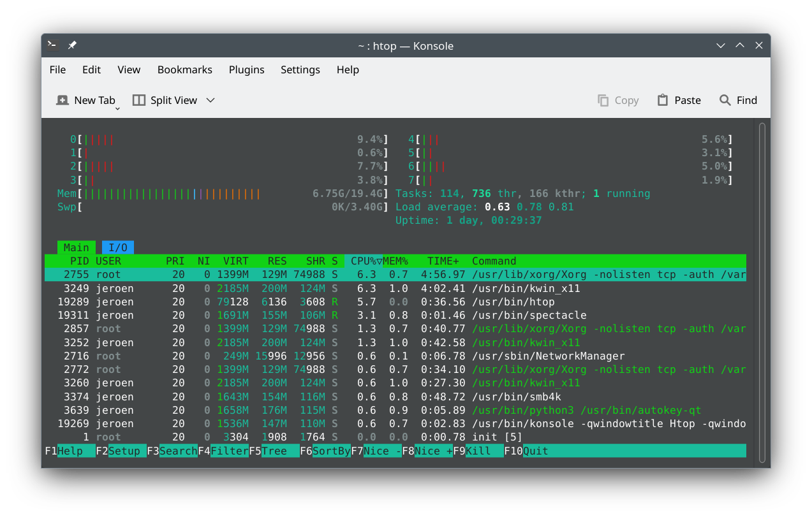Sort by the VIRT column header
Screen dimensions: 812x517
click(x=236, y=261)
